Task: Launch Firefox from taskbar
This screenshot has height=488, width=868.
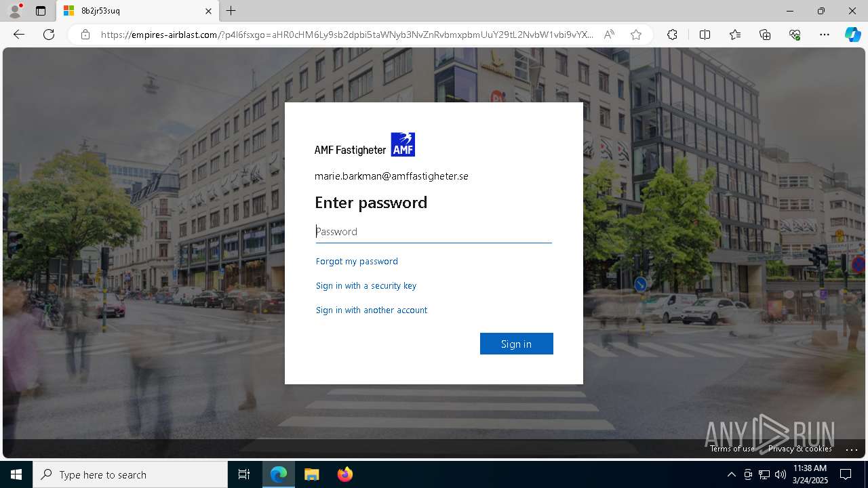Action: [344, 474]
